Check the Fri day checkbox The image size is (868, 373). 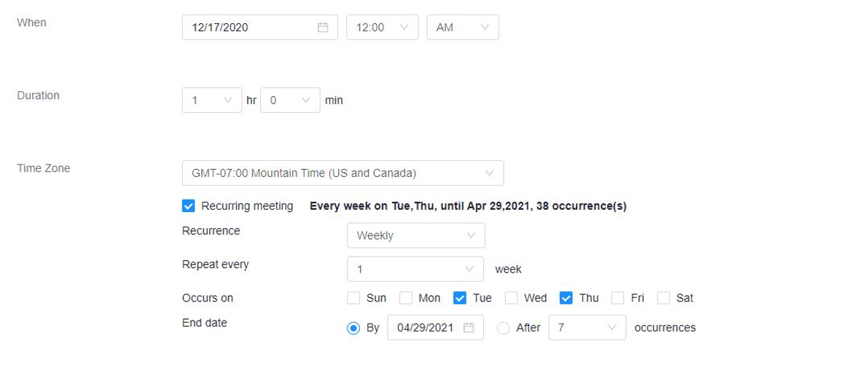tap(617, 298)
